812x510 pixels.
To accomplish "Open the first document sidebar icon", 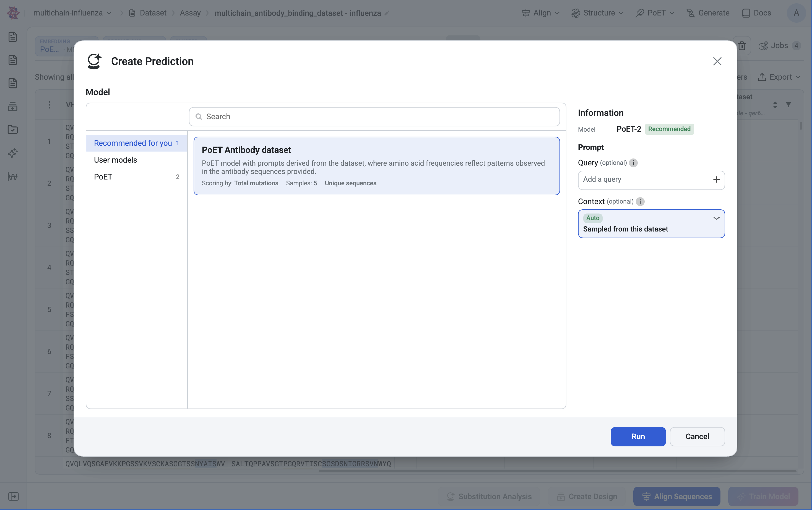I will coord(13,37).
